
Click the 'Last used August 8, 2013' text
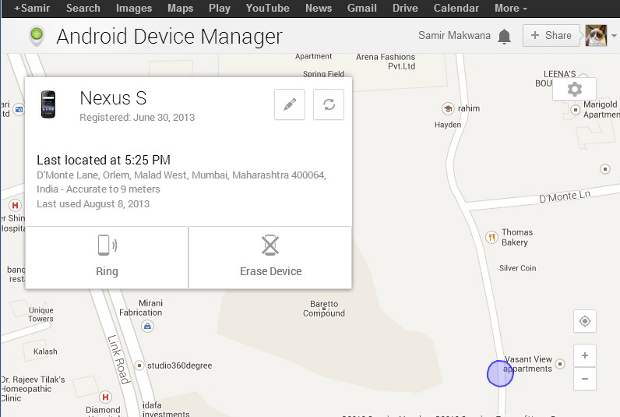(x=93, y=204)
